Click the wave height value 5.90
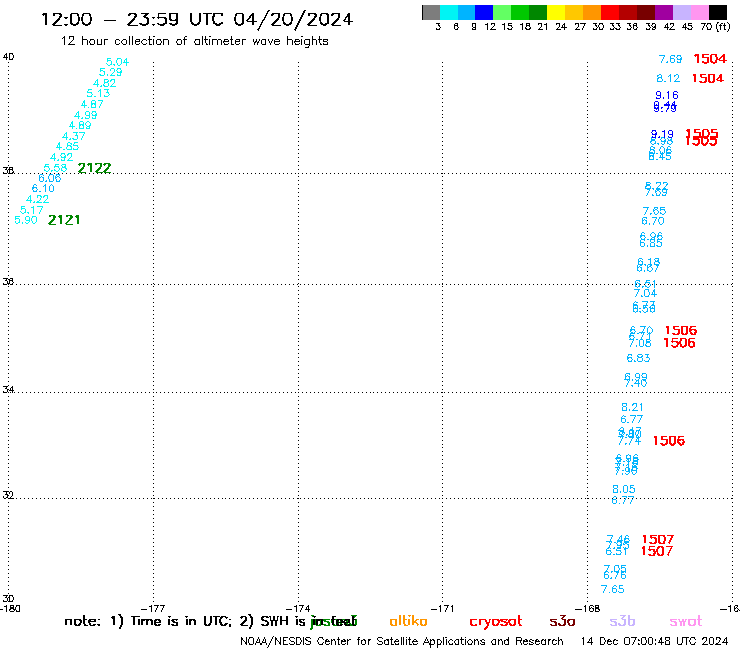 point(26,220)
